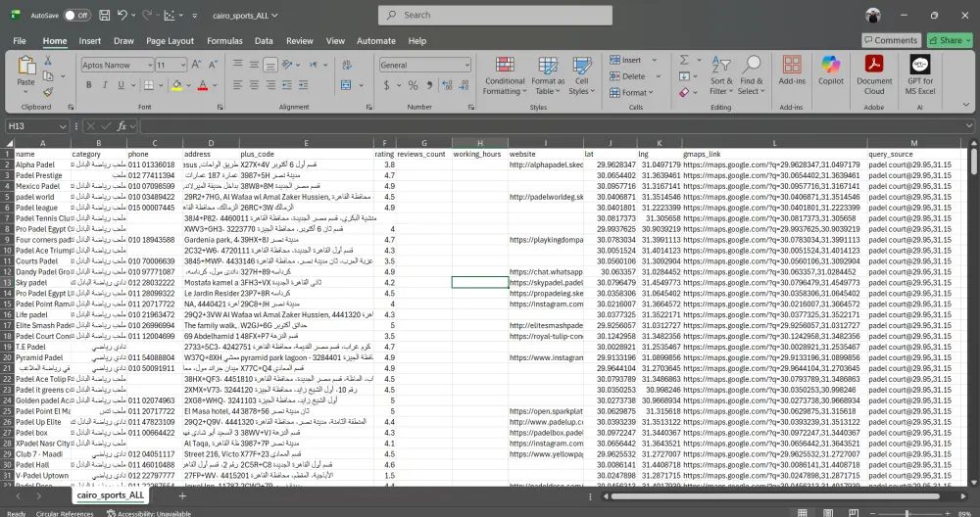
Task: Click the Comments button
Action: click(891, 40)
